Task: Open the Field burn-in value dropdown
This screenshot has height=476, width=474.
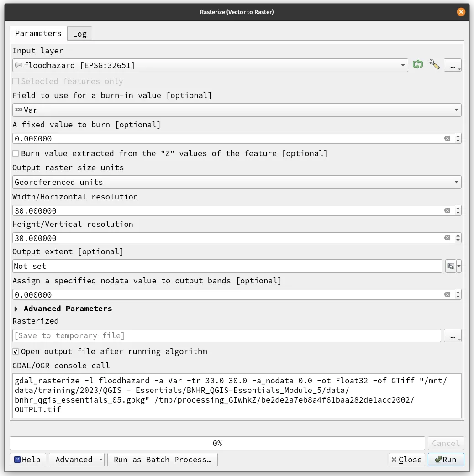Action: tap(456, 110)
